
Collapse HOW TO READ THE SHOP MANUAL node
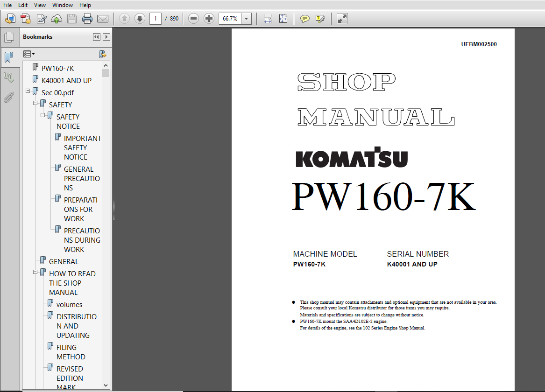click(x=35, y=272)
